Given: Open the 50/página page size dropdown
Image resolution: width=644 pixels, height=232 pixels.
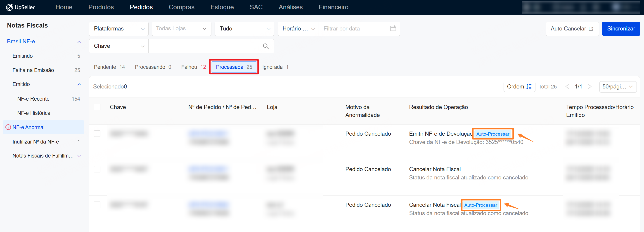Looking at the screenshot, I should pos(617,87).
